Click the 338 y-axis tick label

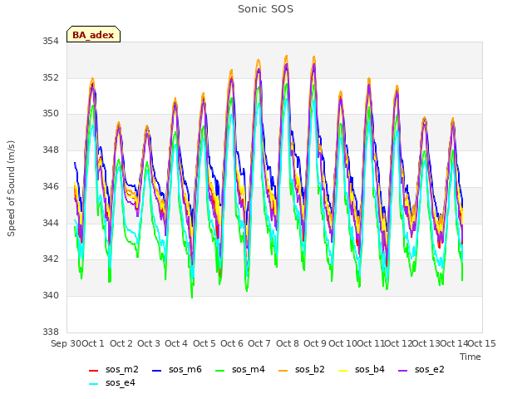pos(51,332)
